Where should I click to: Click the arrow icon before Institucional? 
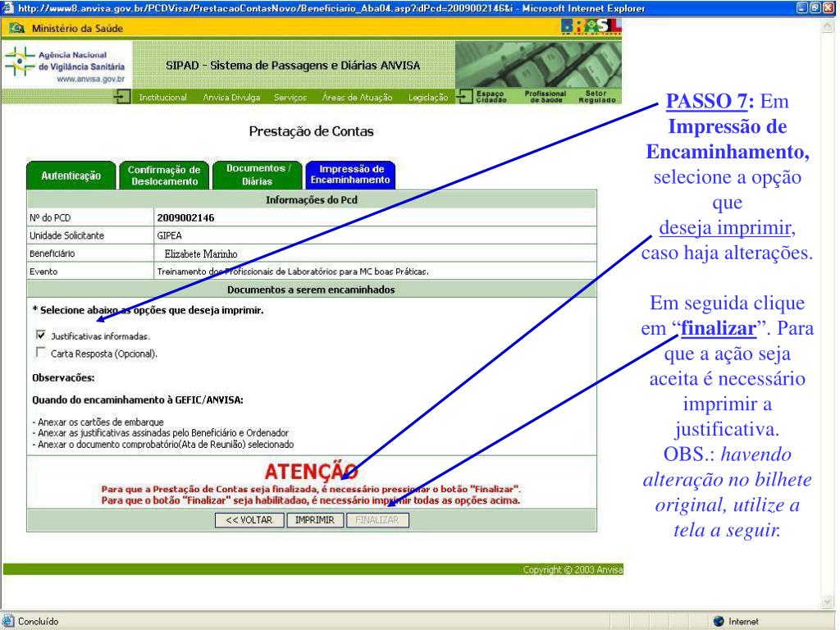click(x=126, y=98)
